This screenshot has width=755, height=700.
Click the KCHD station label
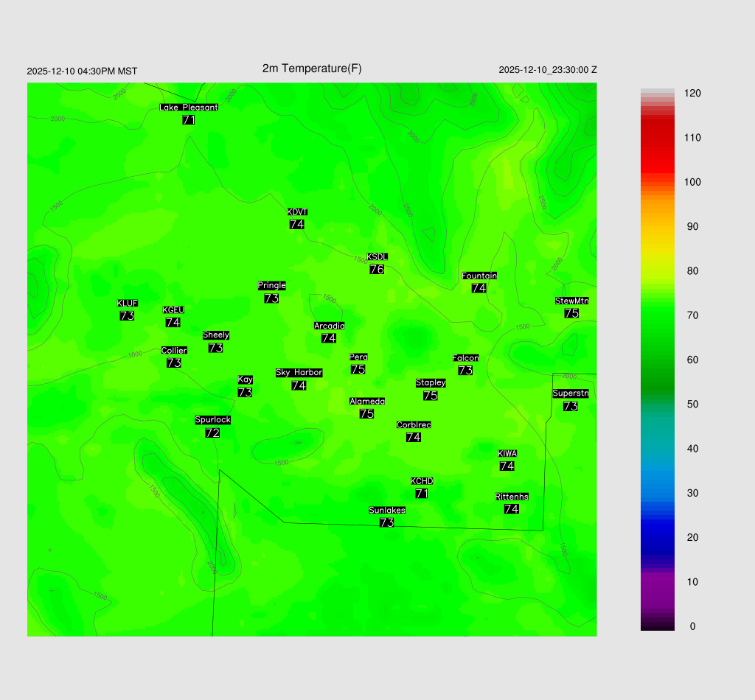point(422,481)
